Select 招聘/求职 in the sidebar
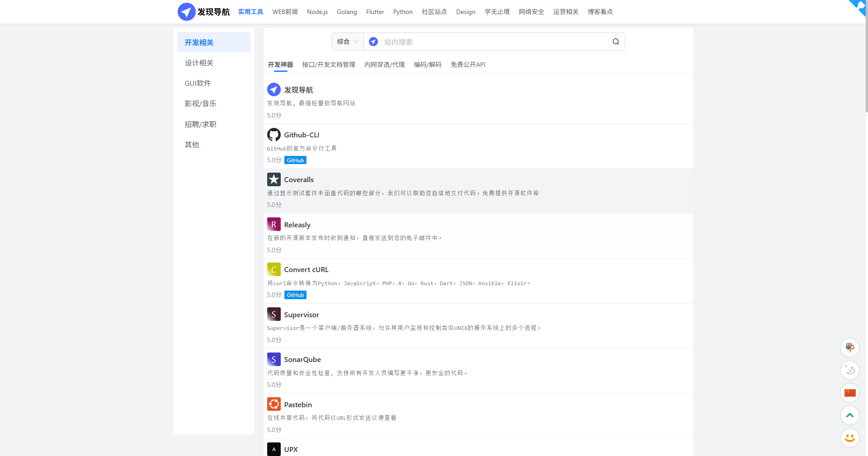Viewport: 868px width, 456px height. tap(214, 124)
